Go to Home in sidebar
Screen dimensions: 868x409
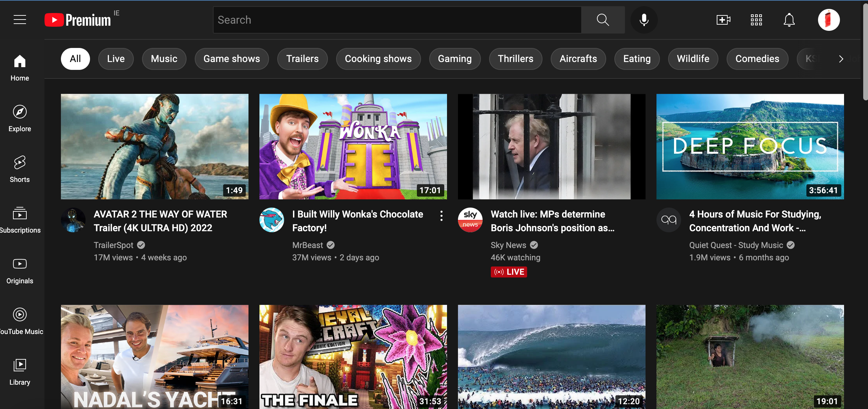click(20, 68)
